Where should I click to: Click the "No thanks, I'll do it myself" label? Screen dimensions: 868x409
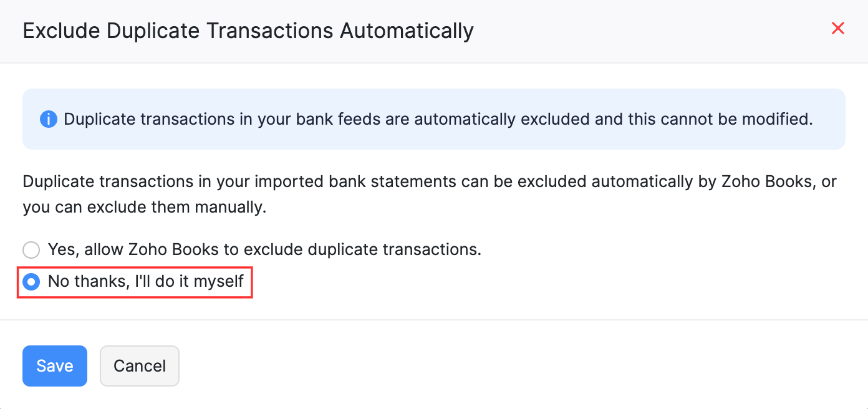tap(145, 282)
